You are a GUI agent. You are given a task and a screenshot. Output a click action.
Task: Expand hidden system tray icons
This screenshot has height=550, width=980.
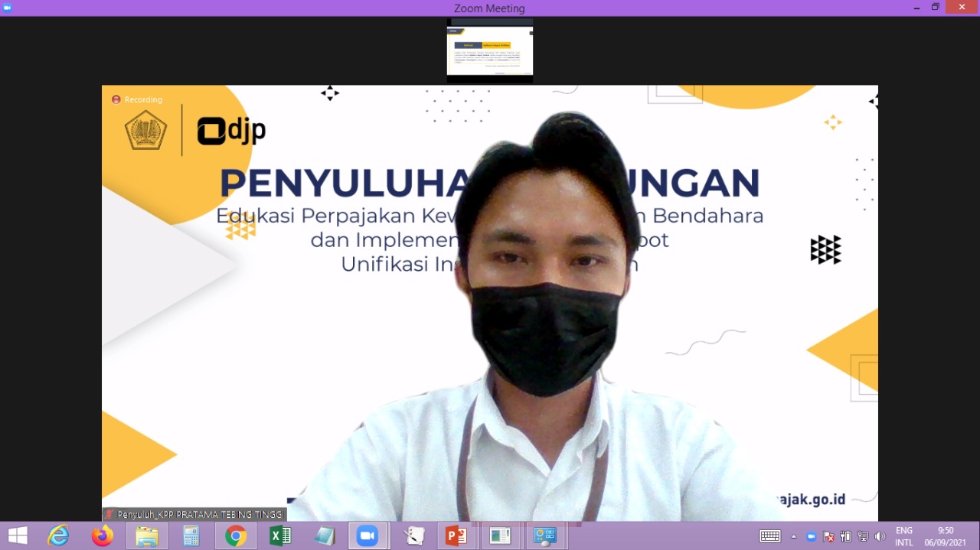pos(793,536)
